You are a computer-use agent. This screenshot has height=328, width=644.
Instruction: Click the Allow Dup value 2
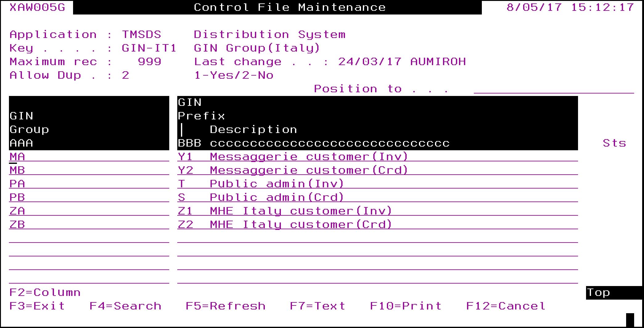tap(125, 75)
